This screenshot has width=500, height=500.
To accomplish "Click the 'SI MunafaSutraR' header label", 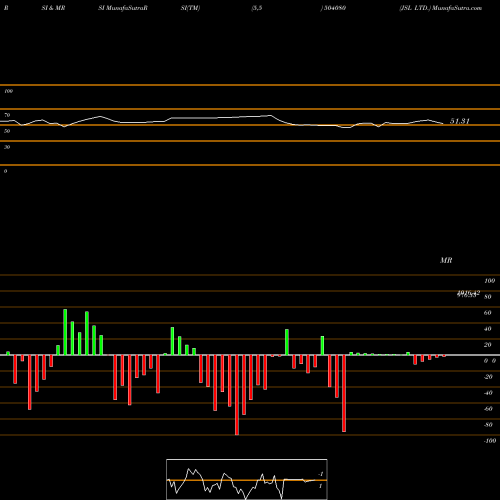I will (123, 8).
